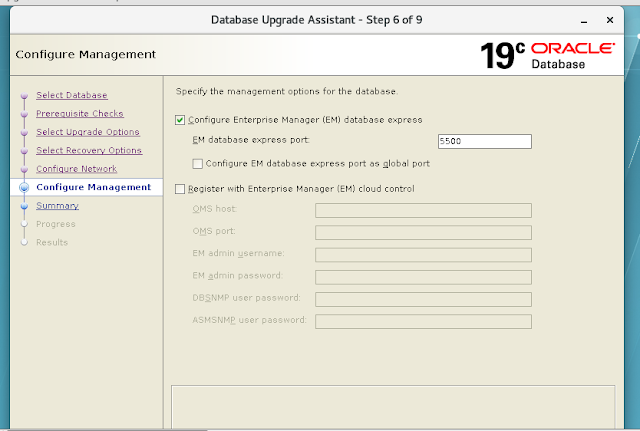
Task: Click the EM database express port field
Action: (x=484, y=141)
